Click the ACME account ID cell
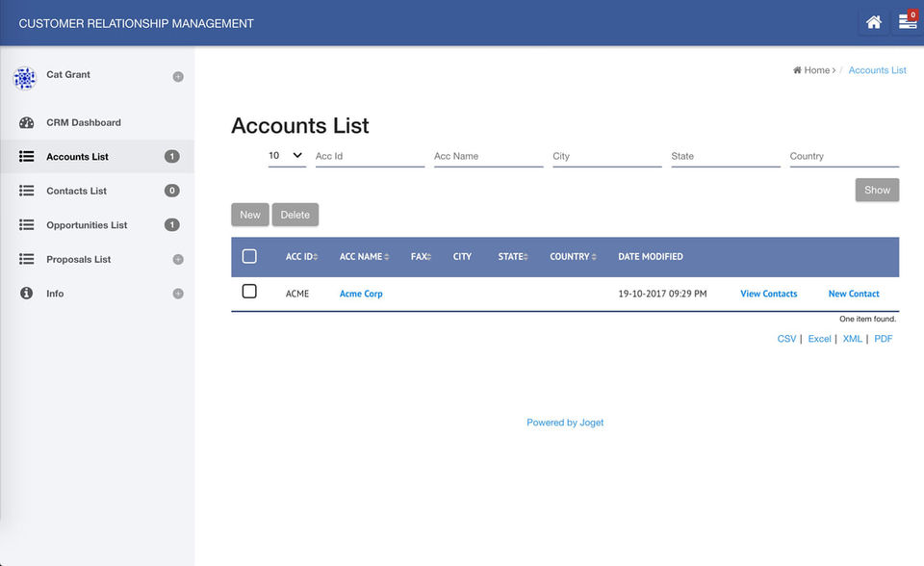The image size is (924, 566). coord(297,294)
